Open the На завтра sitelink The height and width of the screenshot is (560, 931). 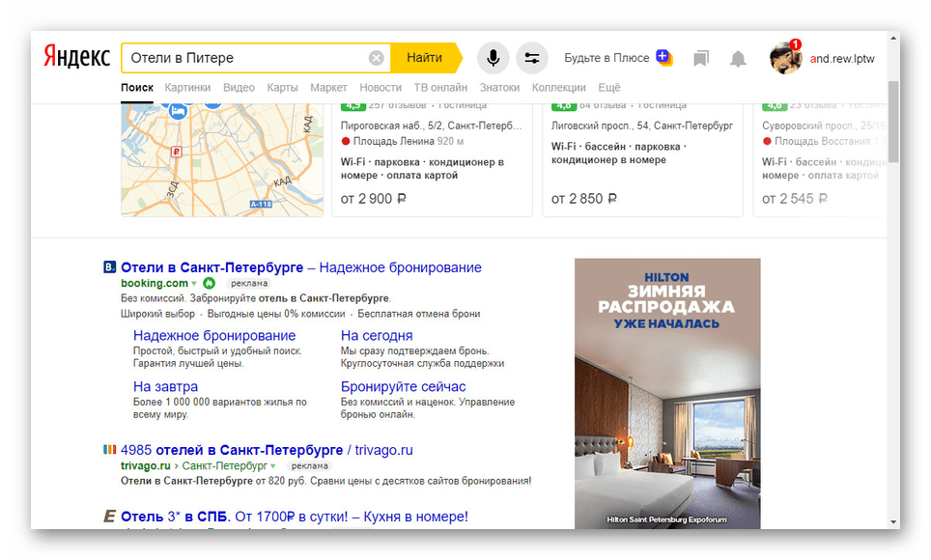pyautogui.click(x=165, y=386)
